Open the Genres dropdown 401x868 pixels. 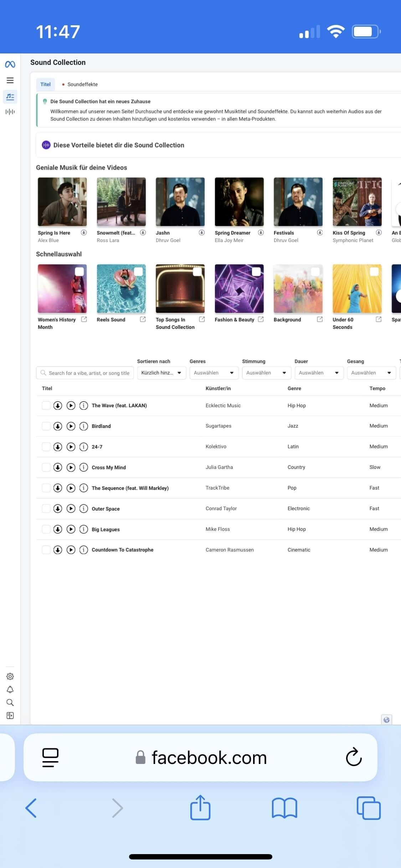tap(214, 373)
